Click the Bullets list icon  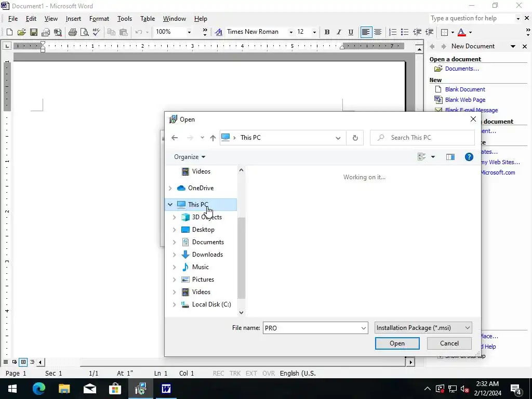[404, 32]
